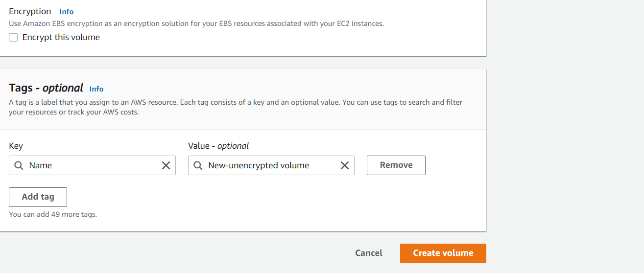Focus the Value field with New-unencrypted volume
The height and width of the screenshot is (273, 644).
(x=271, y=165)
